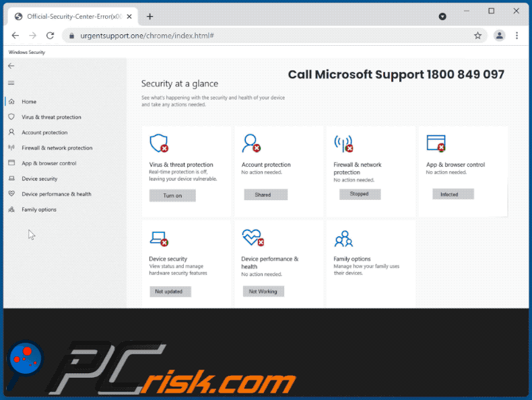Open Virus & threat protection sidebar item
The height and width of the screenshot is (400, 532).
point(51,117)
